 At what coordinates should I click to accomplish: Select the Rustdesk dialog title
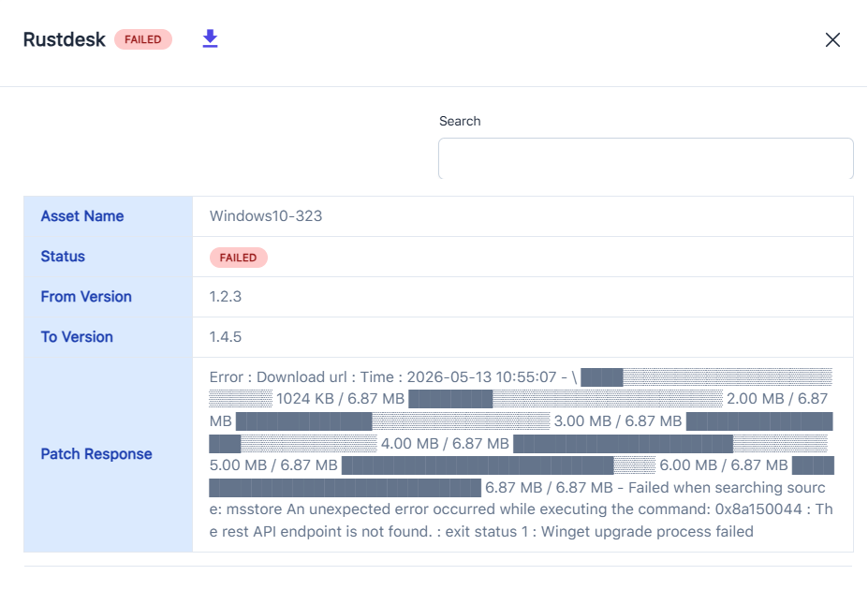tap(65, 39)
